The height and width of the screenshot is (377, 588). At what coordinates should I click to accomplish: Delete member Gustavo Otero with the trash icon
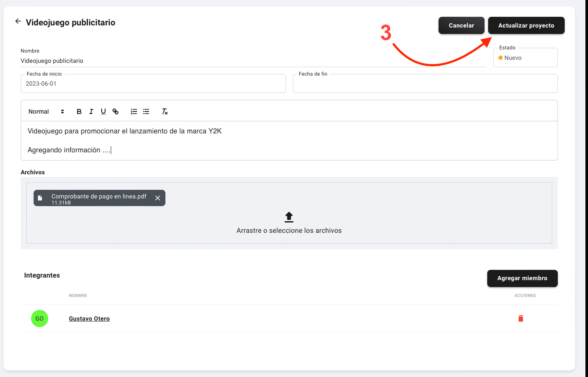pyautogui.click(x=520, y=318)
